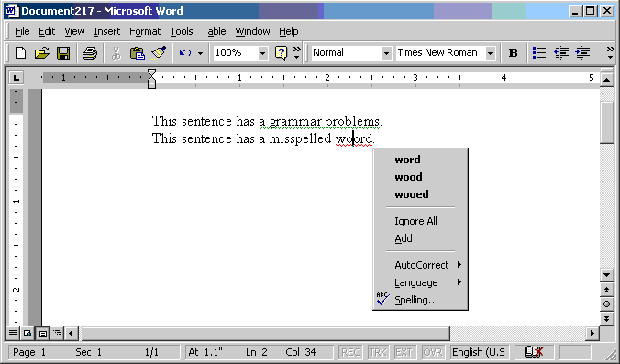Open the View menu

tap(74, 31)
